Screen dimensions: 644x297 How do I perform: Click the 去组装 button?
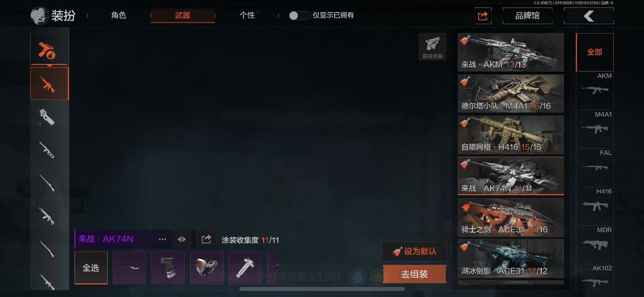[415, 274]
